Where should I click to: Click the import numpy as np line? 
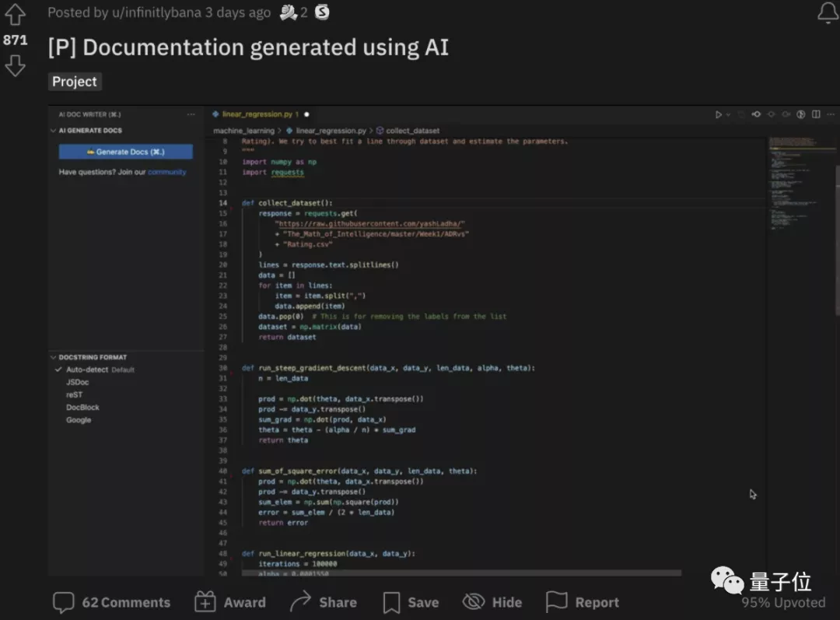(279, 162)
